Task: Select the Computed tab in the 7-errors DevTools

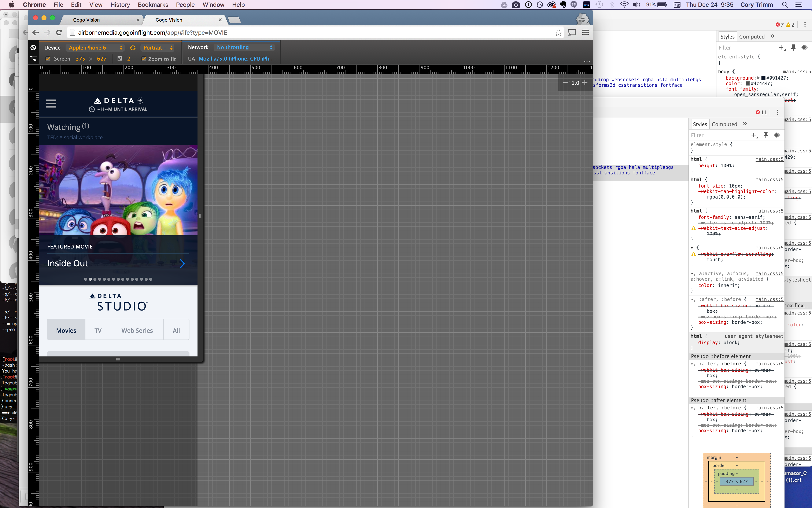Action: click(752, 37)
